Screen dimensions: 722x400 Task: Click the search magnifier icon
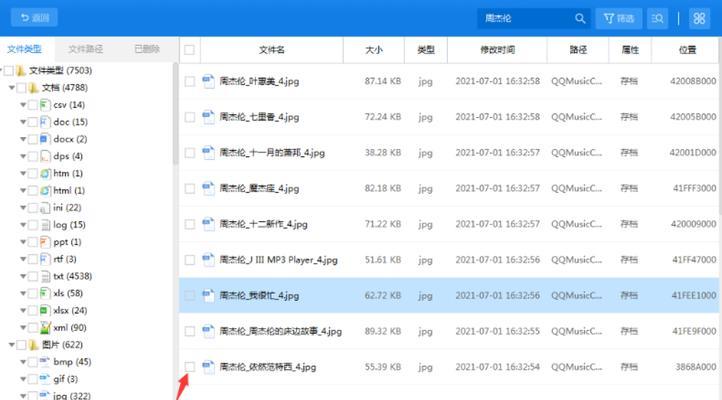pyautogui.click(x=580, y=18)
